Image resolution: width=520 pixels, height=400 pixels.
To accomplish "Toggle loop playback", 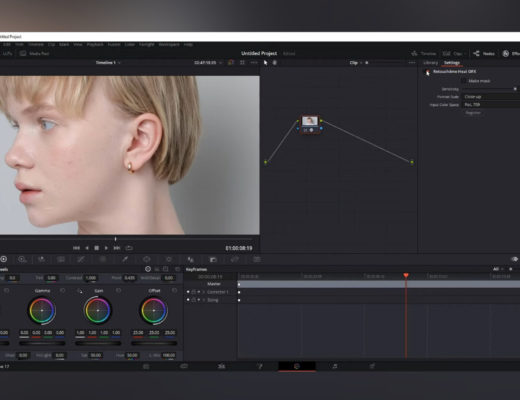I will 129,248.
